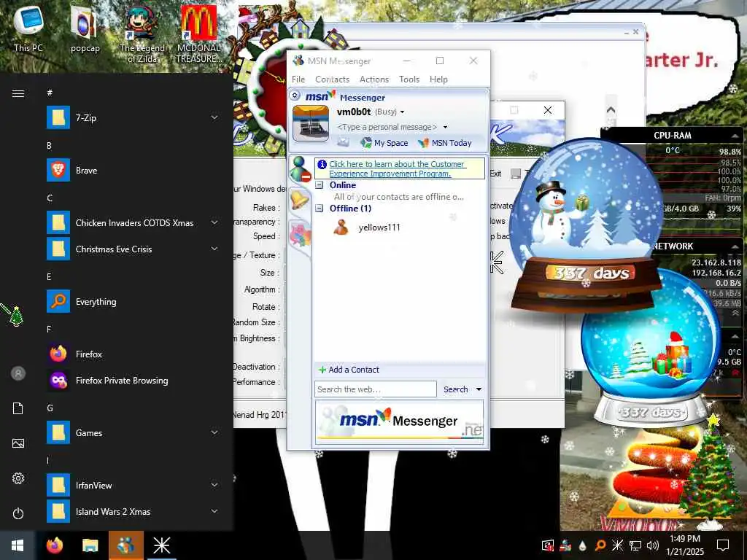747x560 pixels.
Task: Collapse the NETWORK gadget section arrow
Action: click(x=735, y=246)
